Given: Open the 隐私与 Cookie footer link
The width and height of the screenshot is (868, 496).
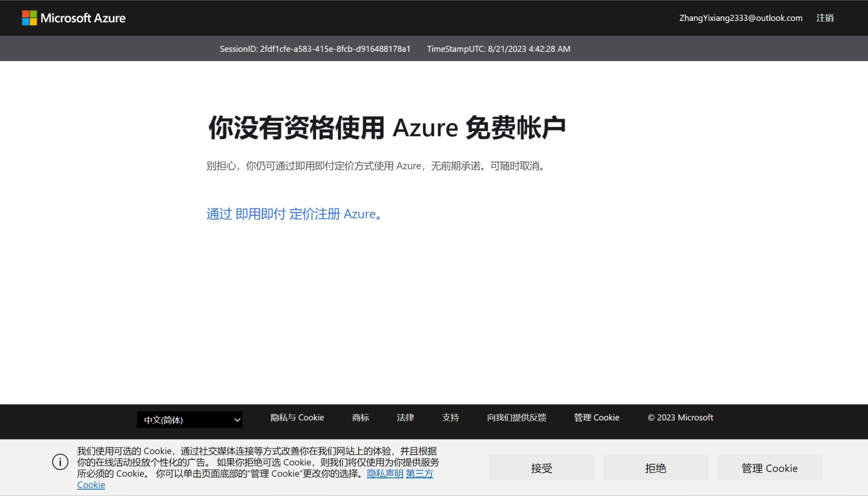Looking at the screenshot, I should click(x=297, y=417).
